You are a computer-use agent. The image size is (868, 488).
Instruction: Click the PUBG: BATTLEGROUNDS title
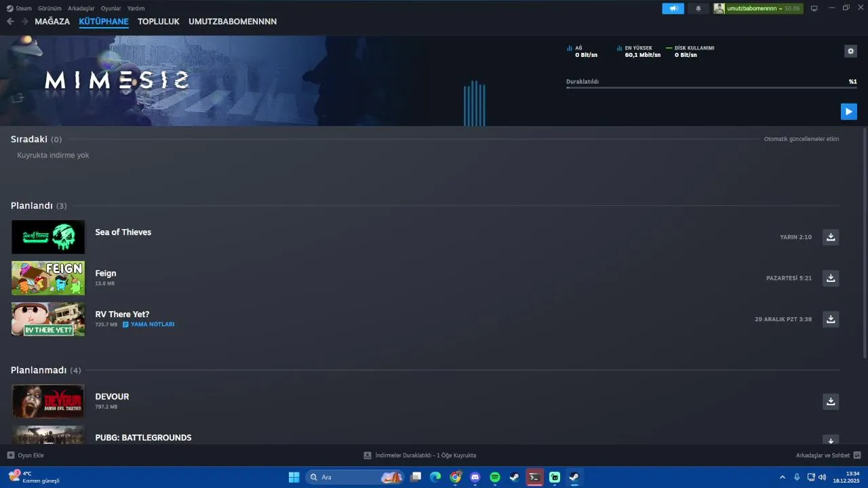pyautogui.click(x=143, y=438)
